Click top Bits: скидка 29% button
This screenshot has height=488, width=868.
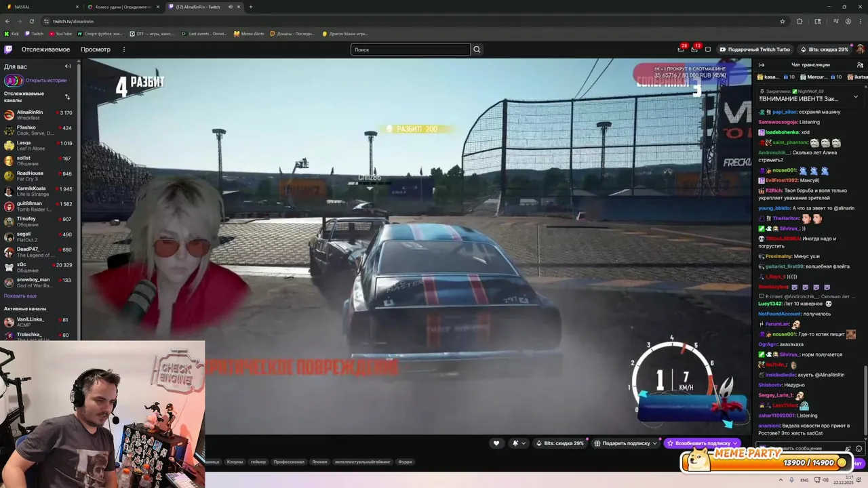(x=824, y=49)
